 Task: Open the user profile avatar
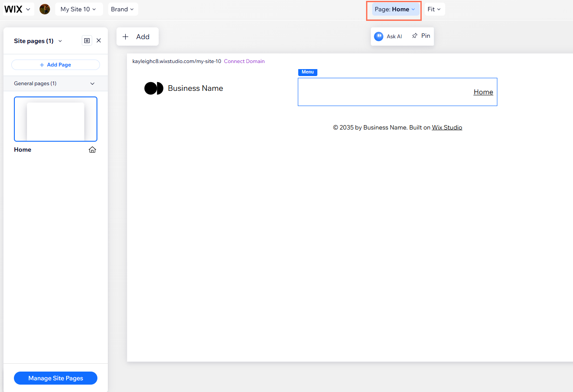[x=45, y=9]
